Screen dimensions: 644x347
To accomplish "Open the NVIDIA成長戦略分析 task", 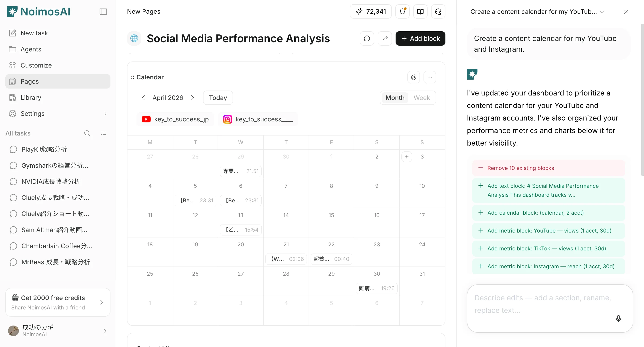I will coord(58,182).
